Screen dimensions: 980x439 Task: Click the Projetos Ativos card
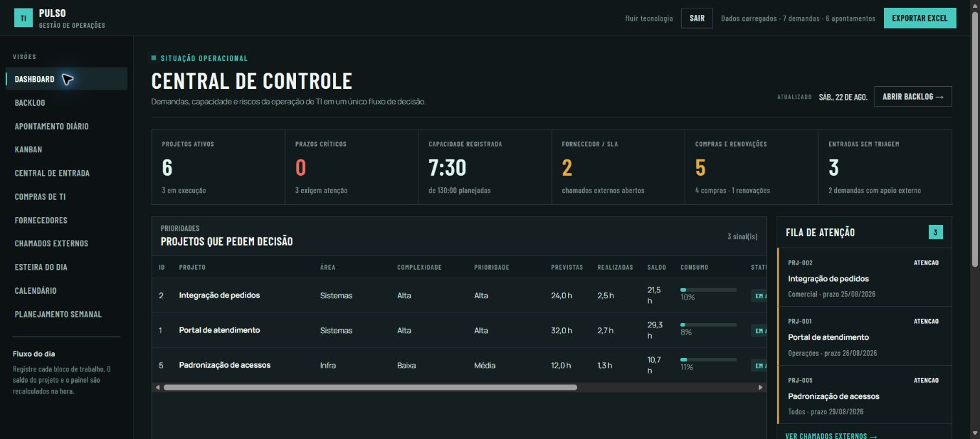click(x=218, y=167)
